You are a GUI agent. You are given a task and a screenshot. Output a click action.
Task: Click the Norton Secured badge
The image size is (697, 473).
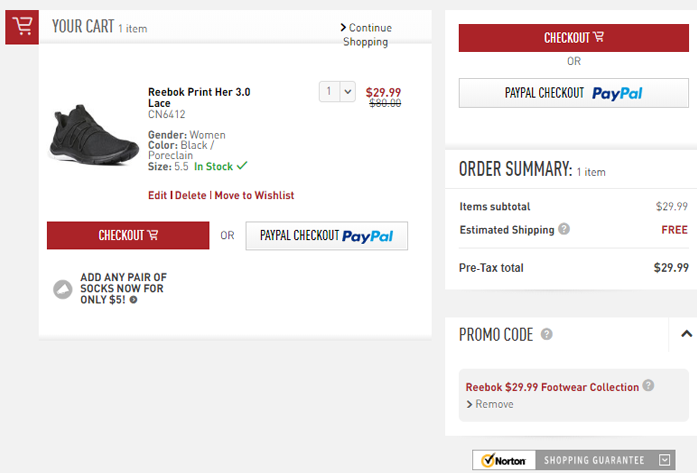coord(505,460)
